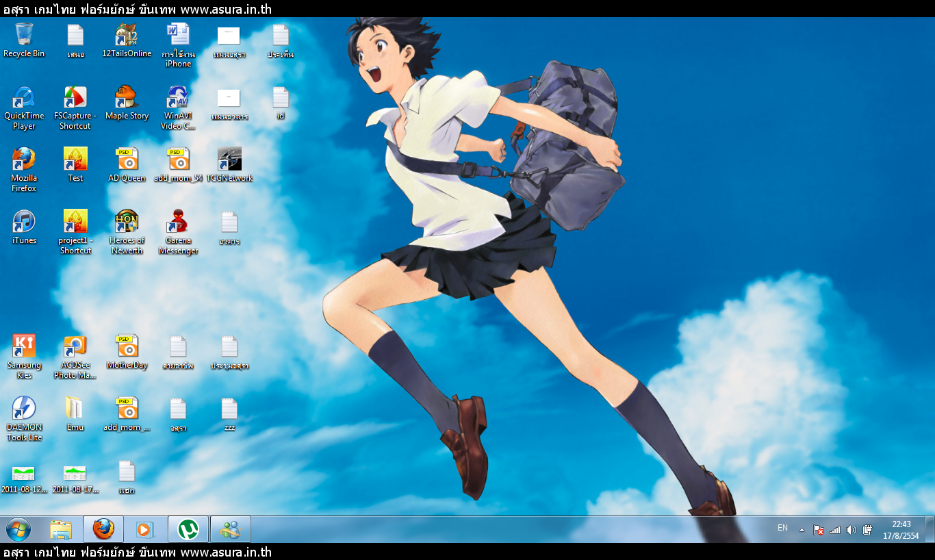Open the power plug tray icon
Image resolution: width=935 pixels, height=560 pixels.
point(867,530)
